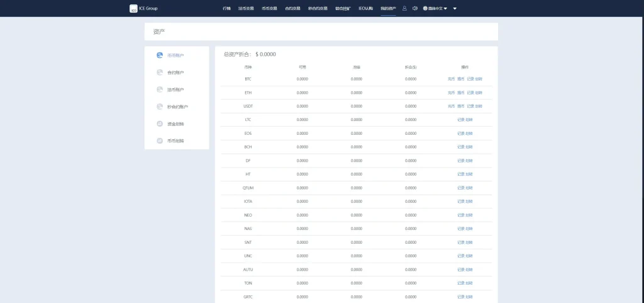The height and width of the screenshot is (303, 644).
Task: Go to 法币交易 in the top navigation
Action: pyautogui.click(x=246, y=8)
